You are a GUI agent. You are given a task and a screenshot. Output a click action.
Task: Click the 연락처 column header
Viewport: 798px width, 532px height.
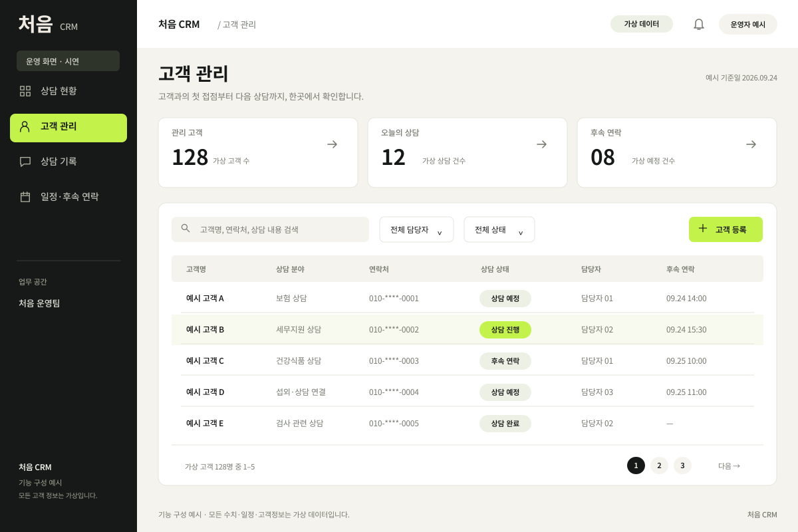379,269
